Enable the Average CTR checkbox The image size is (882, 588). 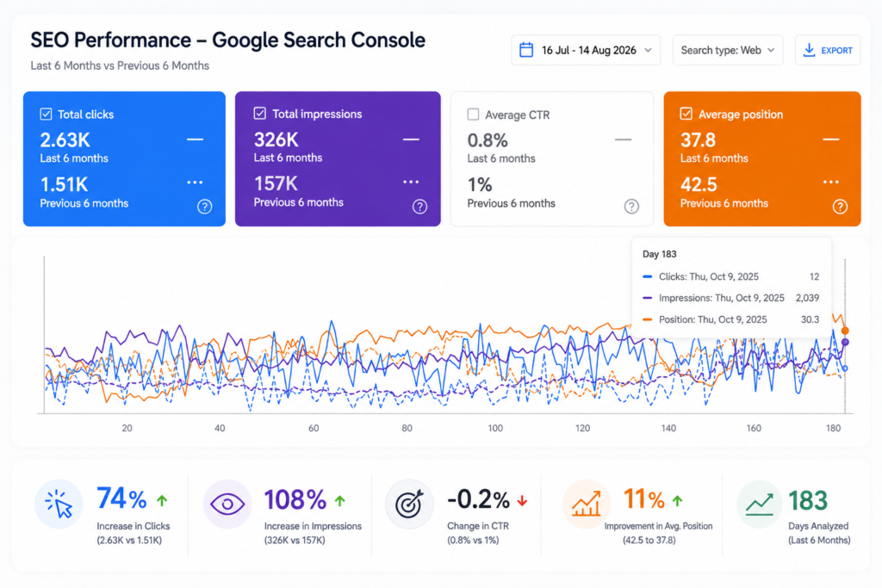coord(474,115)
